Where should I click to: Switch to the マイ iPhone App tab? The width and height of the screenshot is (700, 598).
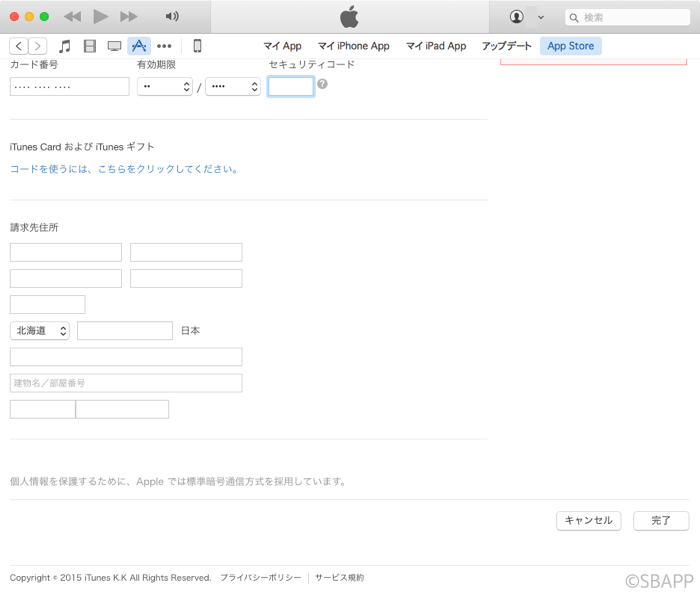point(353,46)
